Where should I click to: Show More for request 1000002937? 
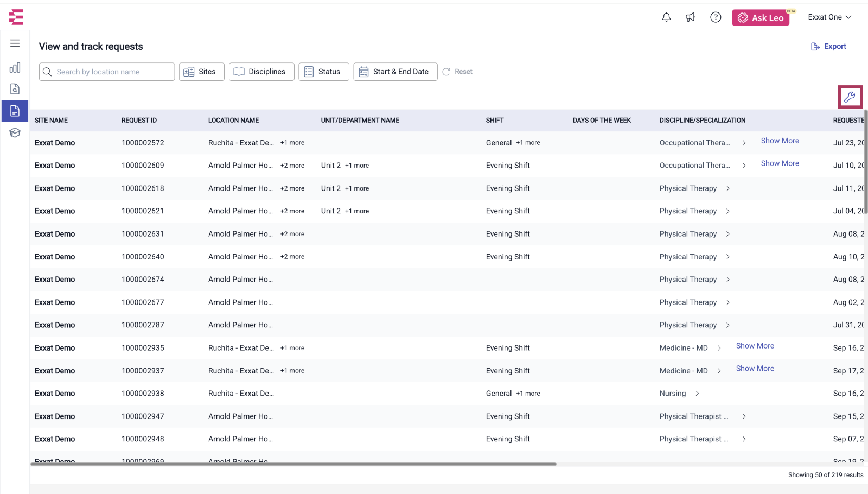point(755,369)
